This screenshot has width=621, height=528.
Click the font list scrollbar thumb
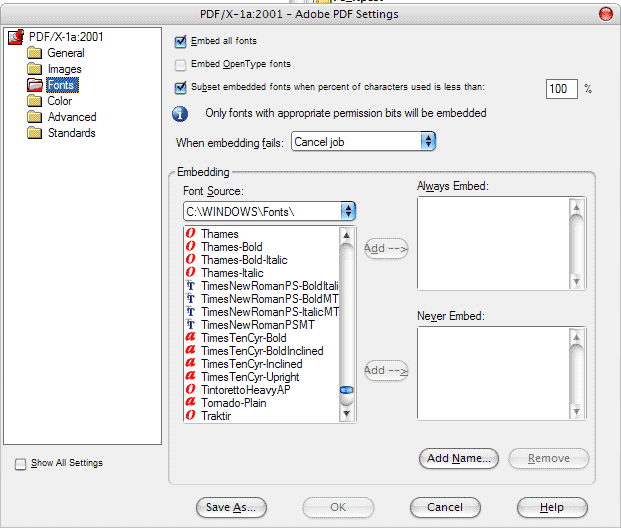coord(347,390)
